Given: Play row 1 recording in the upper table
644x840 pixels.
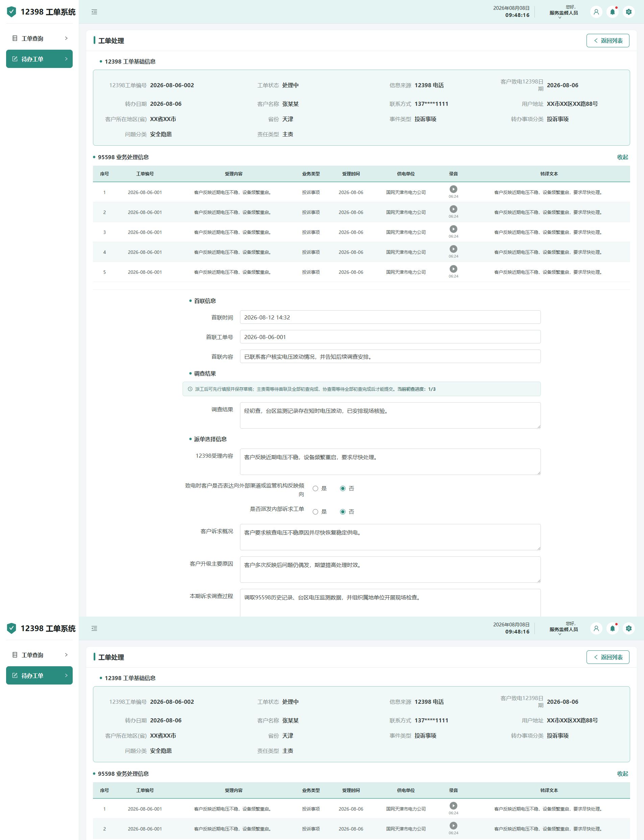Looking at the screenshot, I should click(453, 189).
